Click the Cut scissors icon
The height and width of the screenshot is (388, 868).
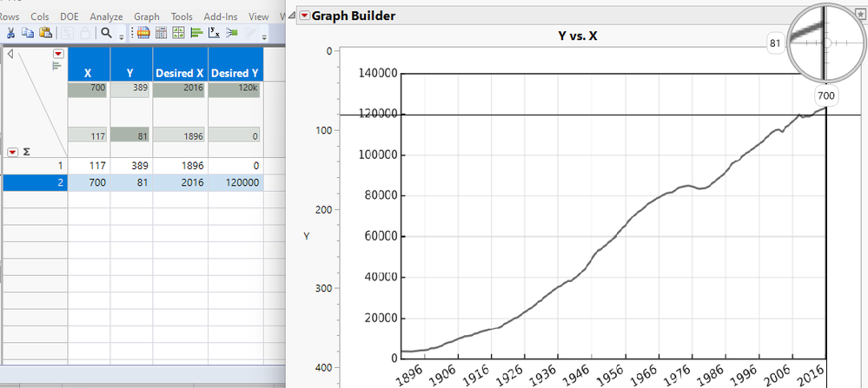(x=10, y=33)
